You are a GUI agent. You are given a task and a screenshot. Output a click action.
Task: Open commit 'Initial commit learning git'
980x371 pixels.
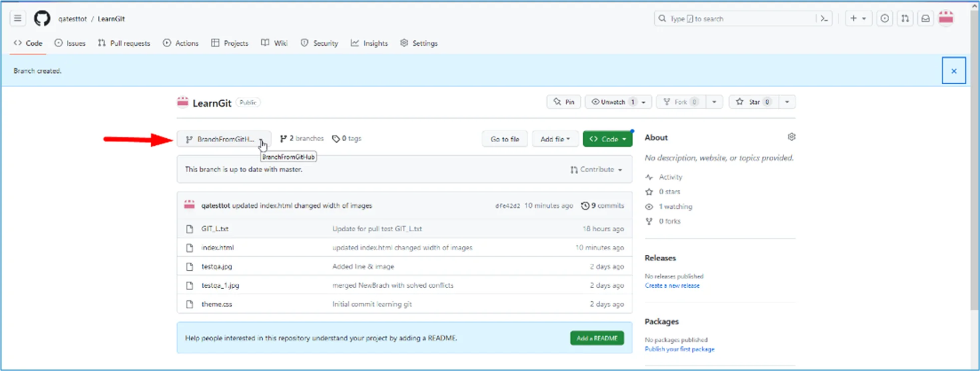click(372, 304)
